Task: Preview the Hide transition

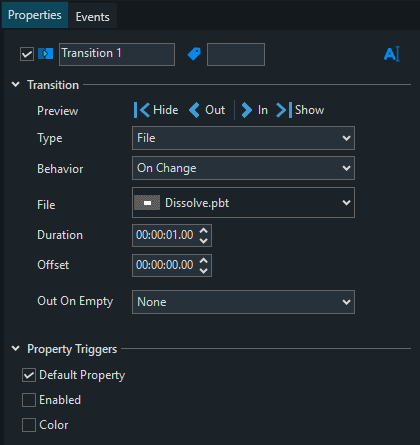Action: pyautogui.click(x=156, y=110)
